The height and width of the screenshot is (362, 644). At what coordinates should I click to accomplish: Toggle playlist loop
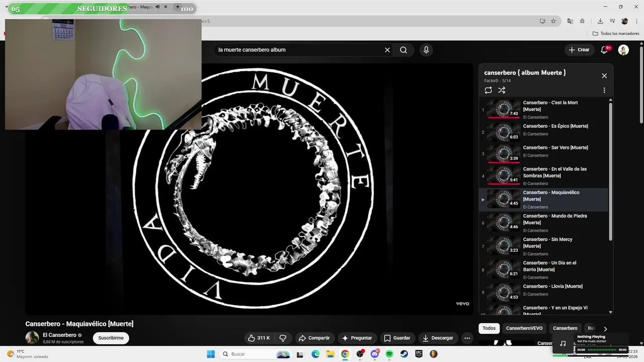[488, 90]
